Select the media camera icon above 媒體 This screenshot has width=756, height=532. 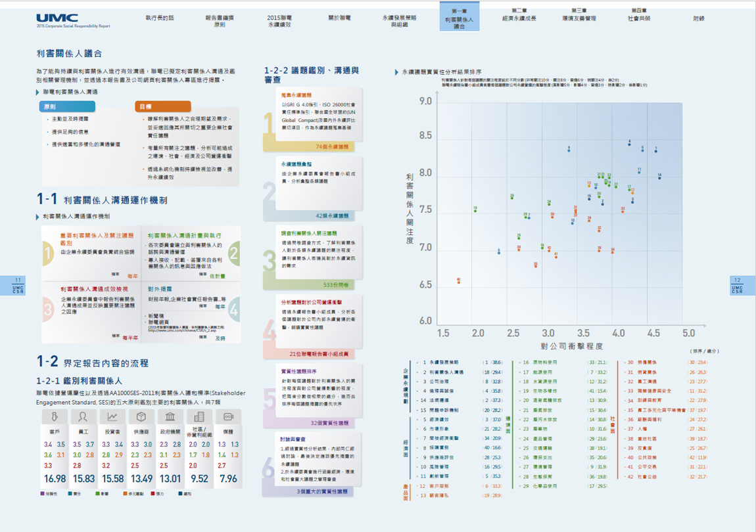pos(228,416)
